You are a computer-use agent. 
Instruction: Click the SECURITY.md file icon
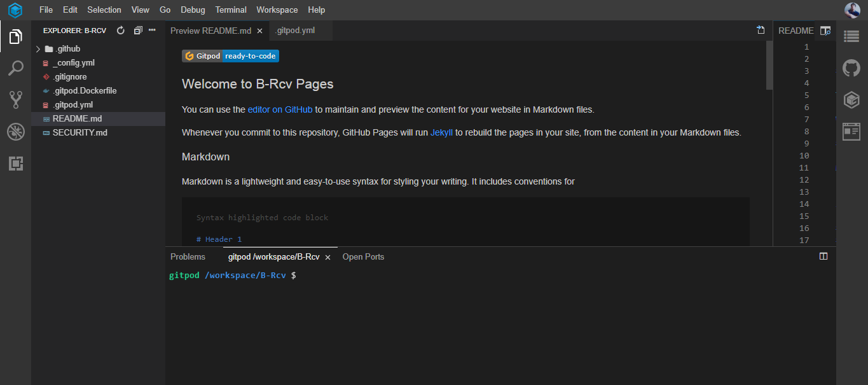[x=46, y=133]
